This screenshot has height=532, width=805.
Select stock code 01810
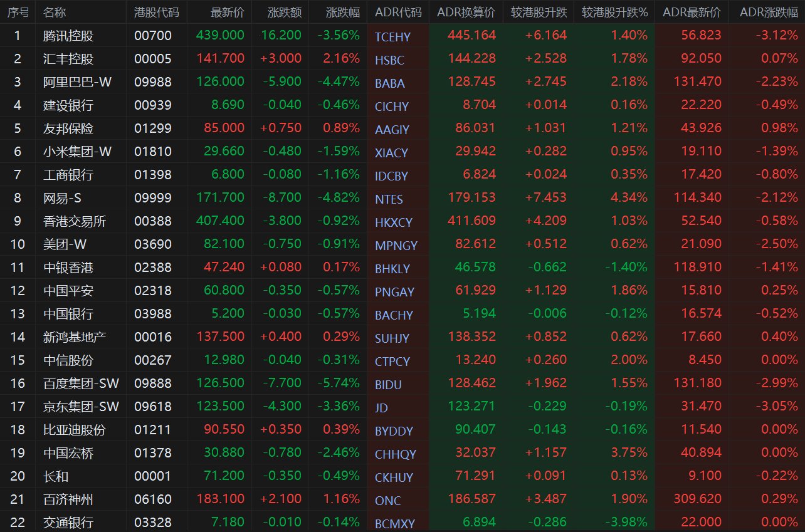(153, 152)
